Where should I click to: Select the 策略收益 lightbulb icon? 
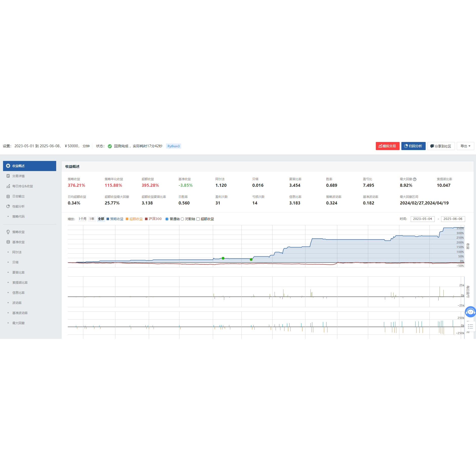tap(8, 232)
